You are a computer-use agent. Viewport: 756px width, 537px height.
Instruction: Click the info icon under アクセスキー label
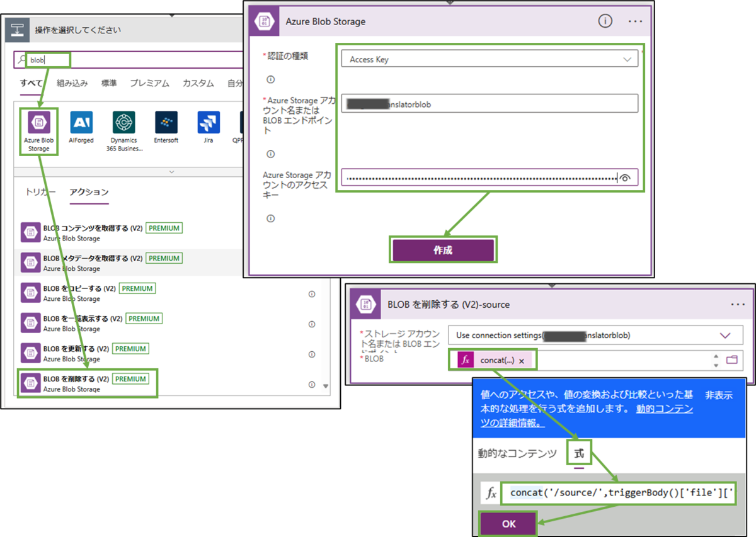[271, 218]
